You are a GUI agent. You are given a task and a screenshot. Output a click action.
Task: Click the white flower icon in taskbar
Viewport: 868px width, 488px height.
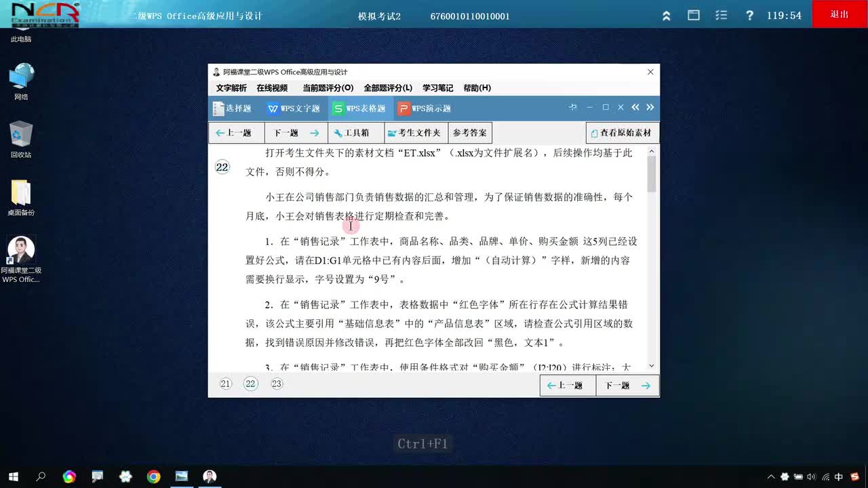125,476
